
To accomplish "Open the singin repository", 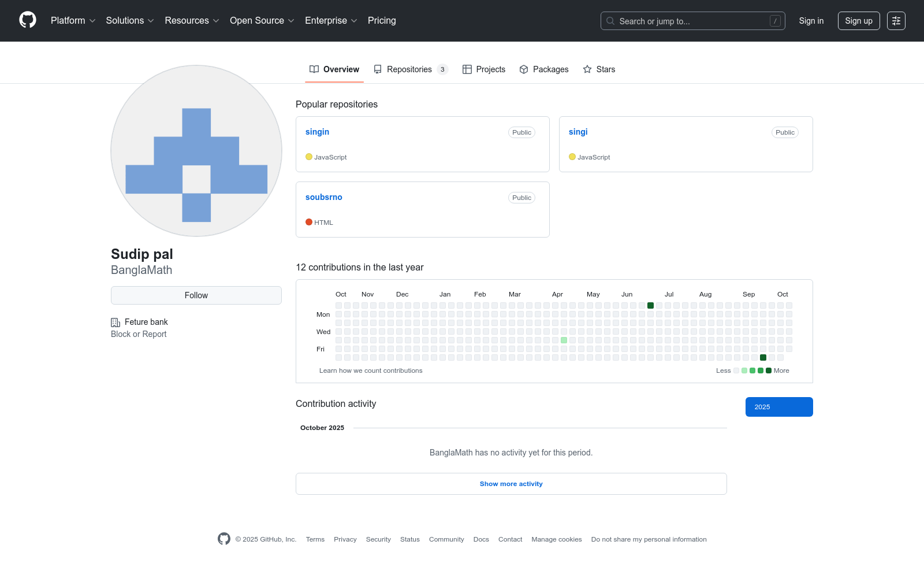I will tap(317, 132).
